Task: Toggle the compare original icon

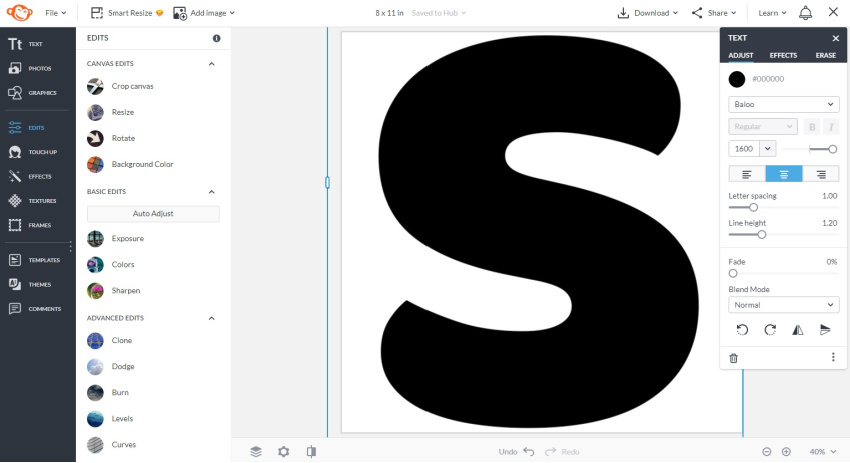Action: [311, 451]
